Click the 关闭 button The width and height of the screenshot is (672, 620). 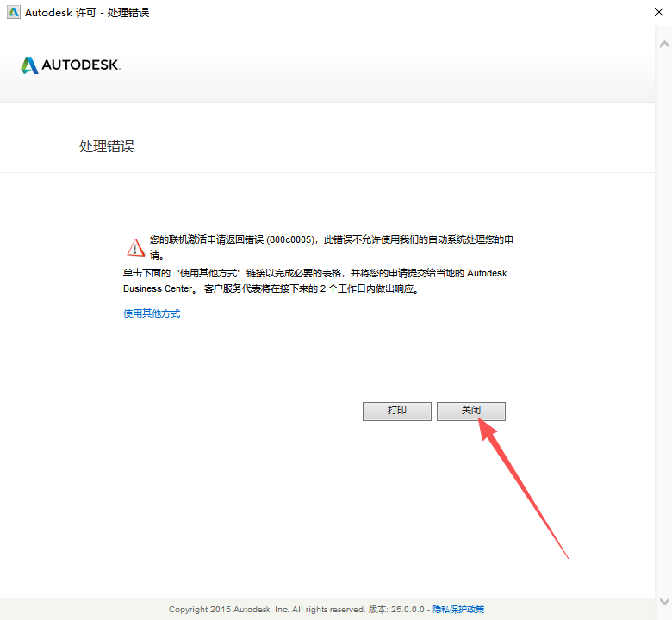471,411
